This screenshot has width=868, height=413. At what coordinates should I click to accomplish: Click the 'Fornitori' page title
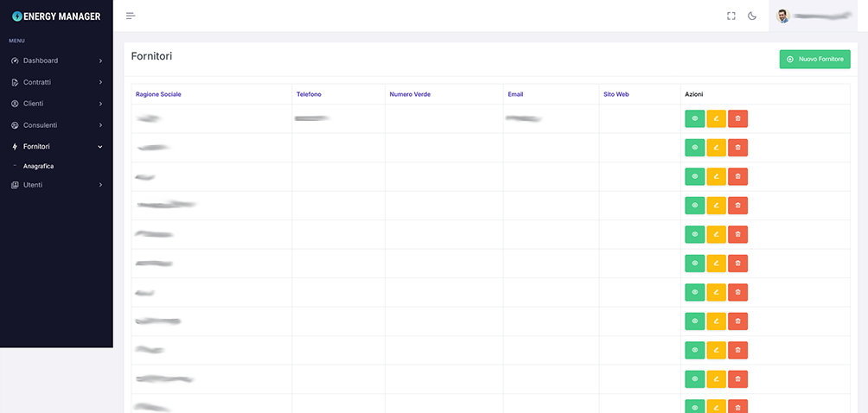tap(151, 56)
